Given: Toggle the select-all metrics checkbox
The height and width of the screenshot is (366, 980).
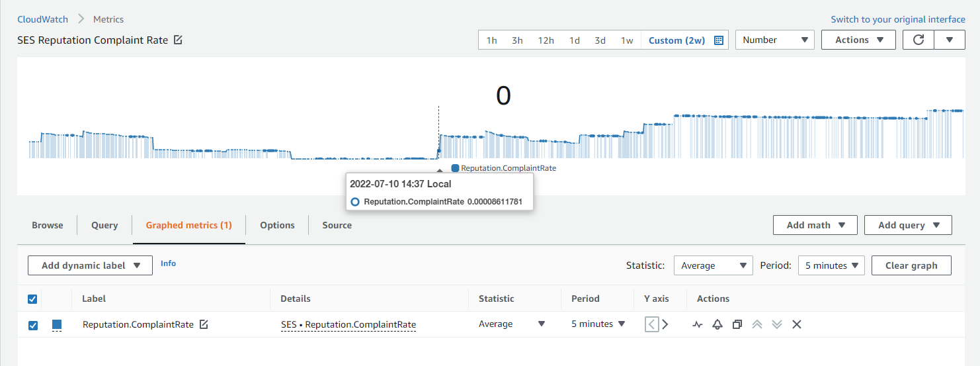Looking at the screenshot, I should (x=32, y=299).
